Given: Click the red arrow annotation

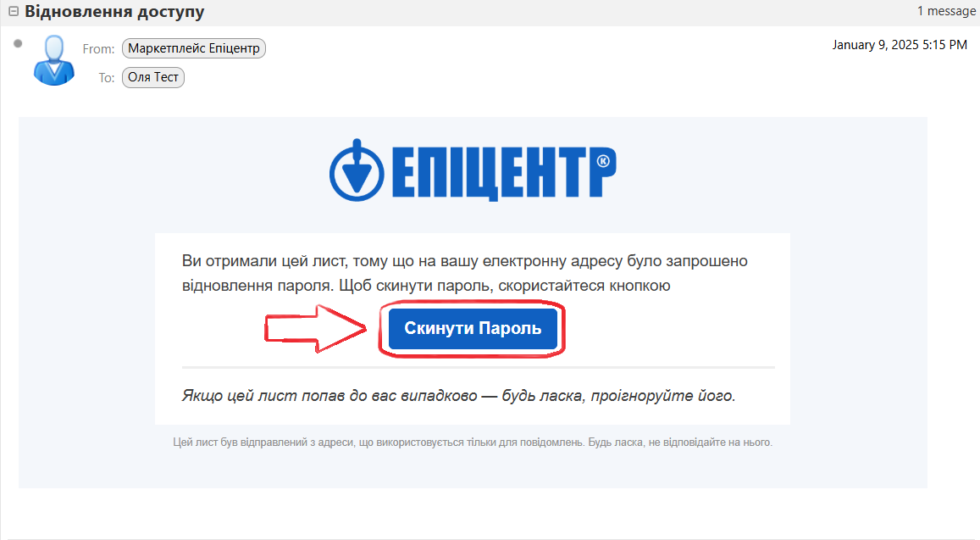Looking at the screenshot, I should pyautogui.click(x=315, y=329).
